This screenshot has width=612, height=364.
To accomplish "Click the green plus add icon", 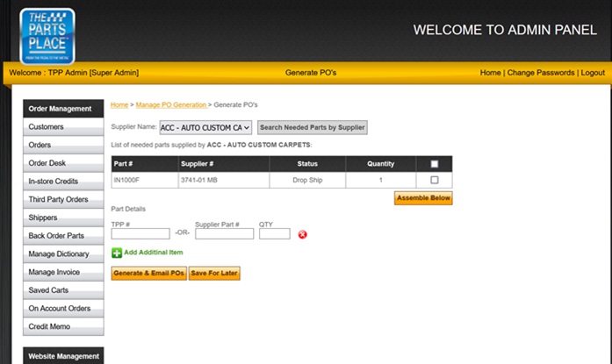I will tap(117, 253).
